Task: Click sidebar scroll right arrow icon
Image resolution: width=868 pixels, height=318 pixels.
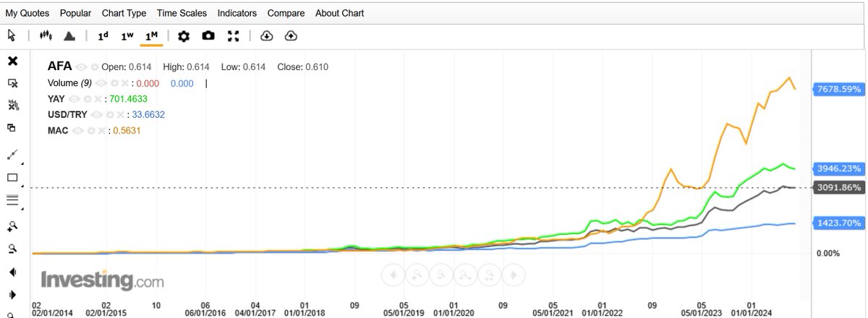Action: pos(12,296)
